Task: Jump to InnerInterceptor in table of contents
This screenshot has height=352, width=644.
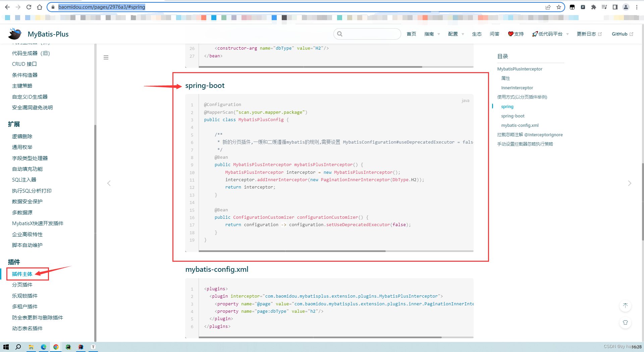Action: tap(517, 88)
